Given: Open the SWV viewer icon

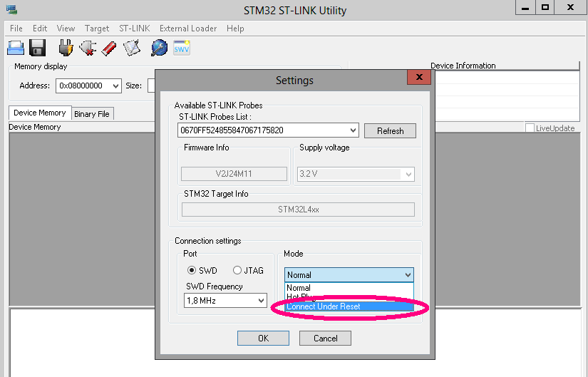Looking at the screenshot, I should (x=182, y=48).
